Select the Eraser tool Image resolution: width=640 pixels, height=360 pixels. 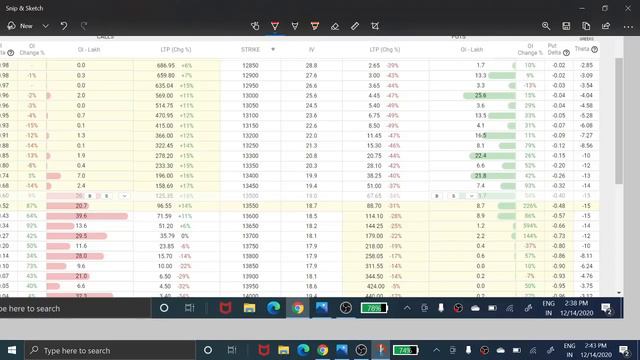pyautogui.click(x=335, y=26)
